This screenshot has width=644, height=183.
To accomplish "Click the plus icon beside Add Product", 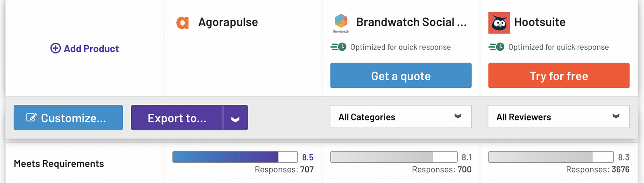I will point(56,48).
